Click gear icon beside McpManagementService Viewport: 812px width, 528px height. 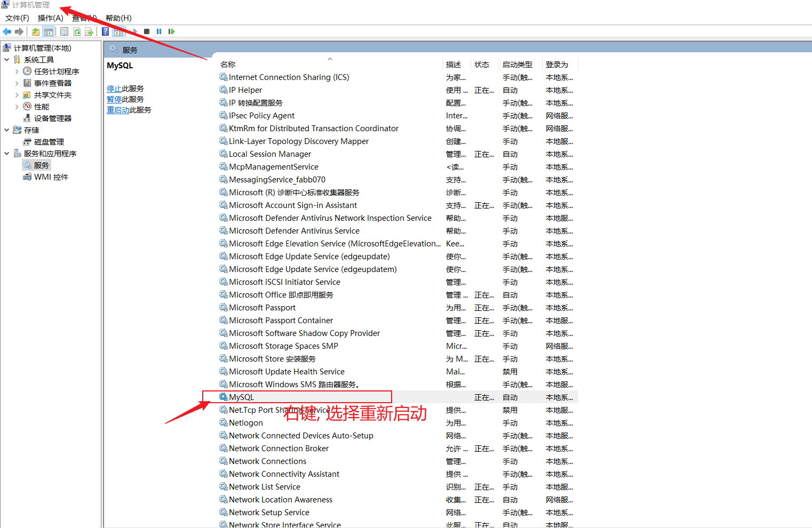click(224, 166)
